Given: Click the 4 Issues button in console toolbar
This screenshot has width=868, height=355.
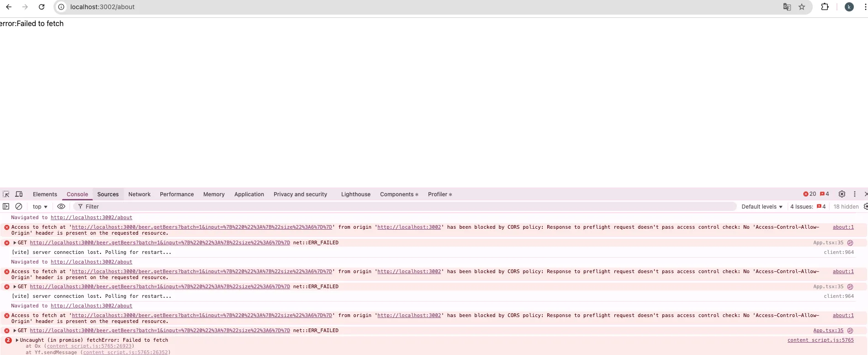Looking at the screenshot, I should 808,207.
